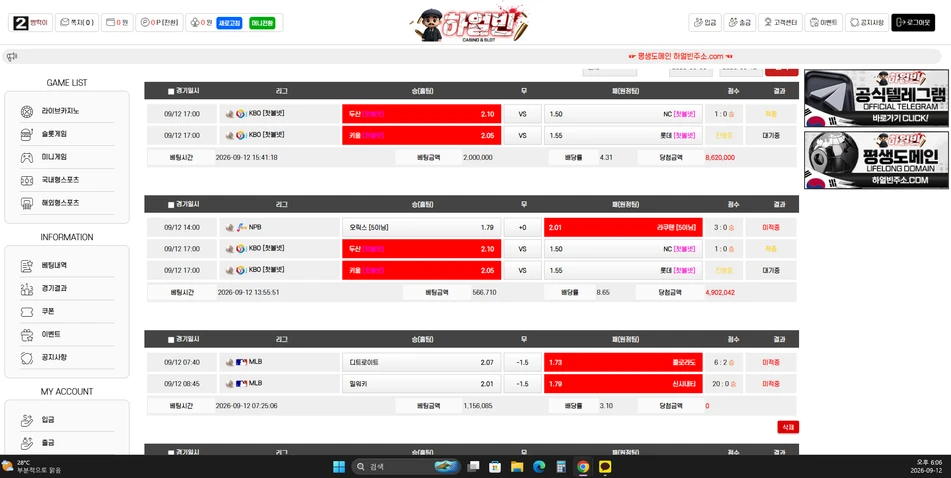Open the 라이브카지노 icon in game list
This screenshot has width=951, height=478.
(x=27, y=112)
